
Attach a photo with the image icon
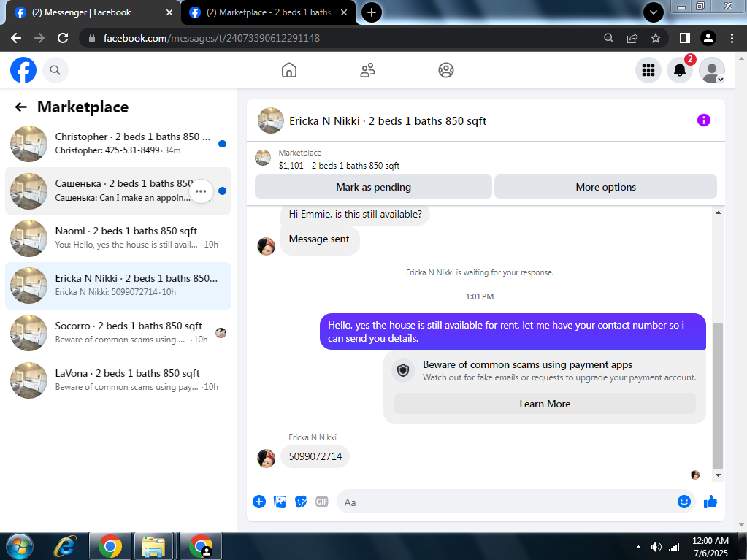point(280,502)
